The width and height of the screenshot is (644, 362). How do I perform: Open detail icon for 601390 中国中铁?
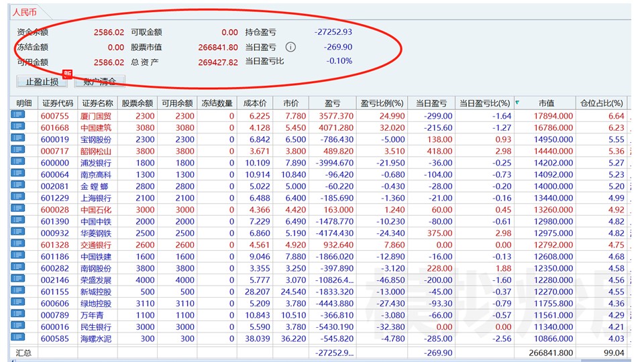click(x=17, y=220)
